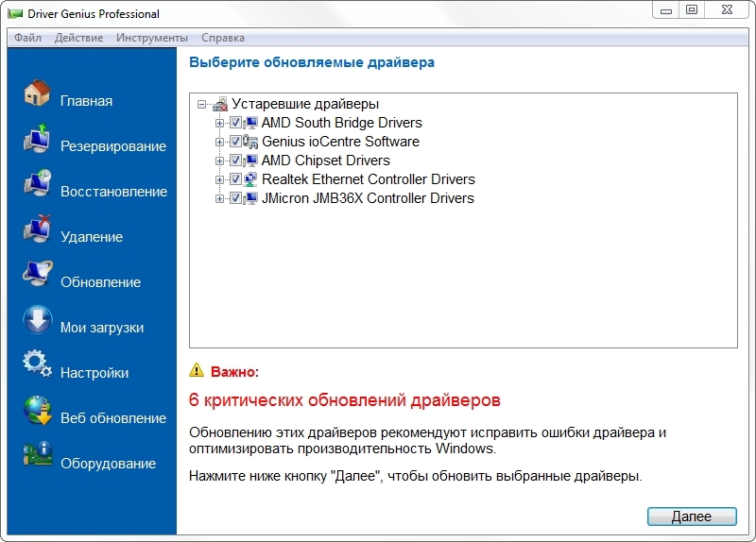Click the Далее button

pos(692,517)
